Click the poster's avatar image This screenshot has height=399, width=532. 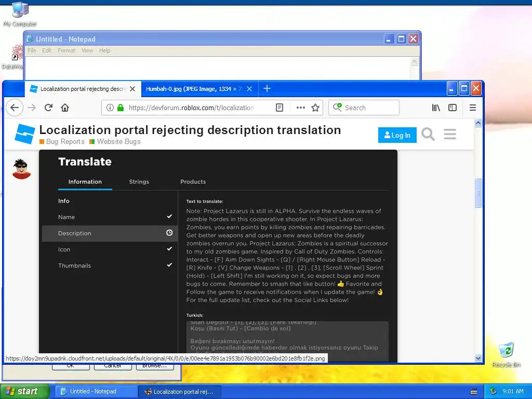tap(21, 169)
